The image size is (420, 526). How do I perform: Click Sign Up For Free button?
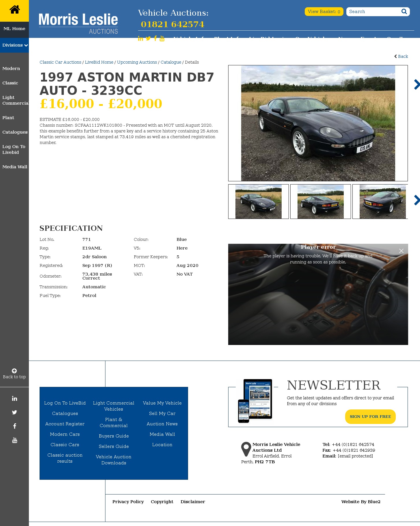pyautogui.click(x=370, y=416)
